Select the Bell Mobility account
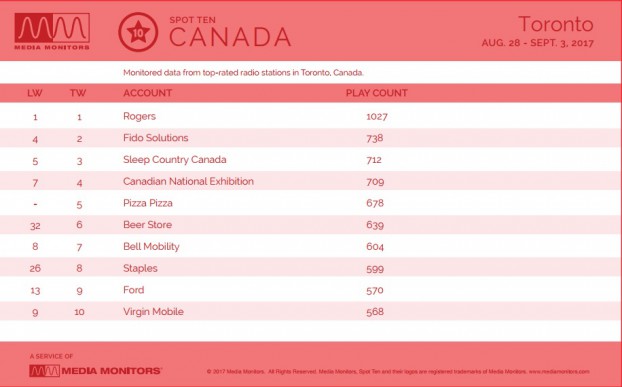622x387 pixels. (x=151, y=247)
